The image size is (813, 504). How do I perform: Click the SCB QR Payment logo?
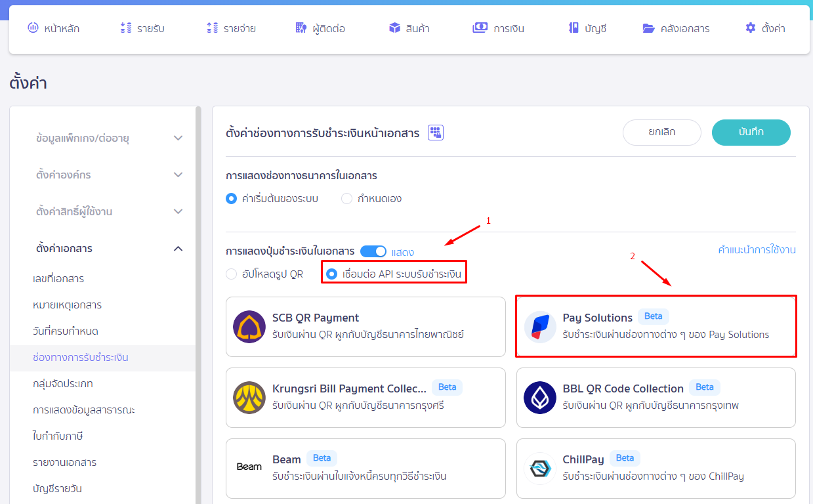tap(249, 326)
